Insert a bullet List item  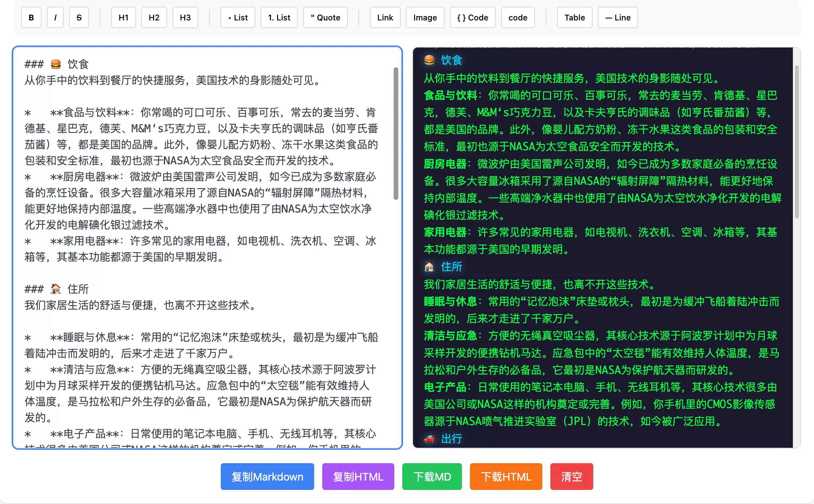(238, 17)
